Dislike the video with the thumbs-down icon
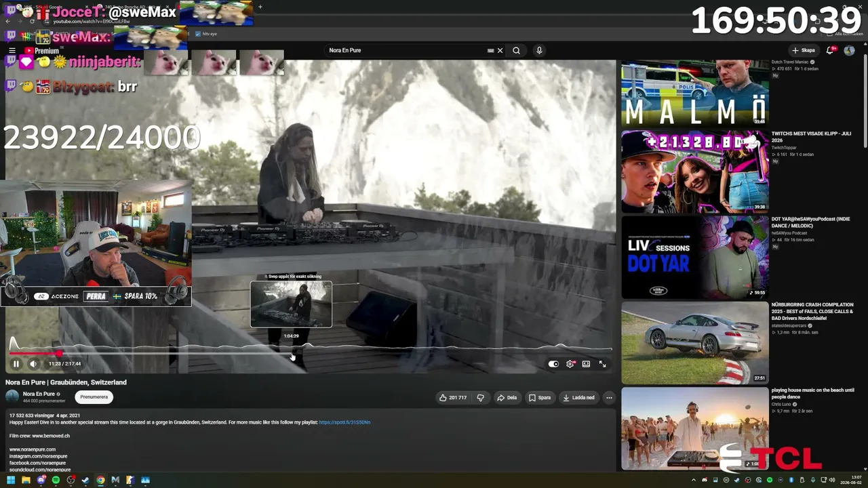The image size is (868, 488). 481,398
